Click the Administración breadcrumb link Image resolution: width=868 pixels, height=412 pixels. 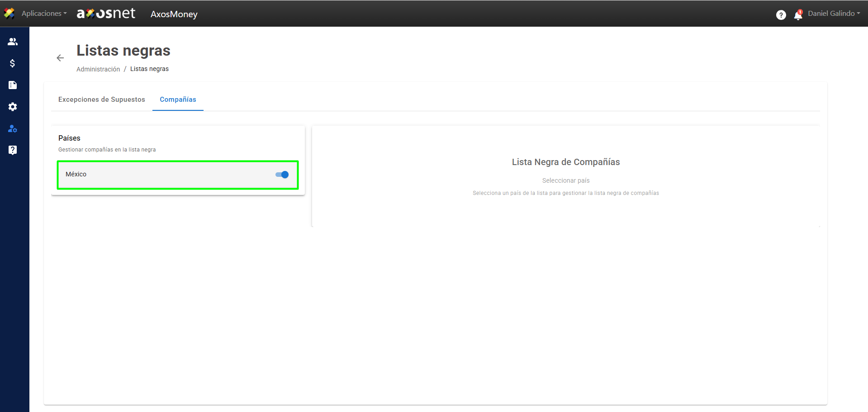pos(98,69)
